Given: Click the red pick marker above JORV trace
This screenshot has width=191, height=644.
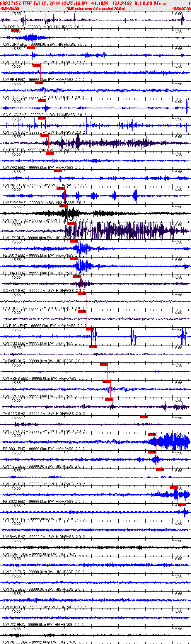Looking at the screenshot, I should tap(15, 30).
